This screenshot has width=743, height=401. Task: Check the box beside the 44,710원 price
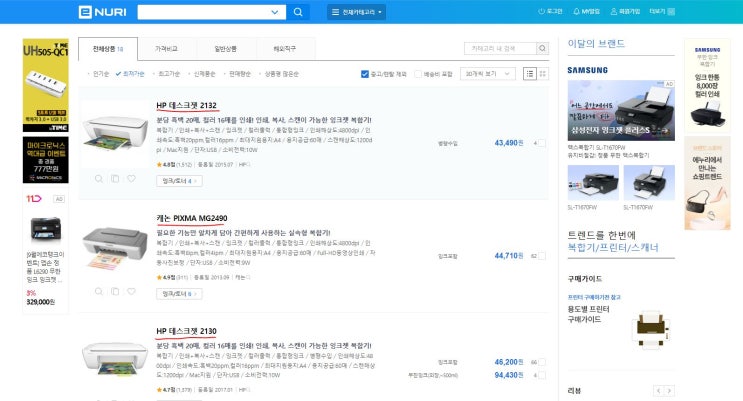(542, 256)
